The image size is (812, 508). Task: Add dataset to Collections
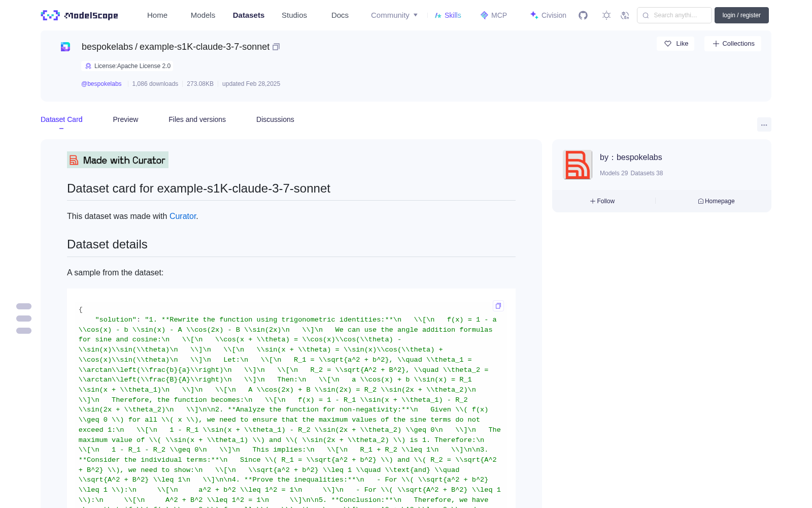tap(733, 44)
